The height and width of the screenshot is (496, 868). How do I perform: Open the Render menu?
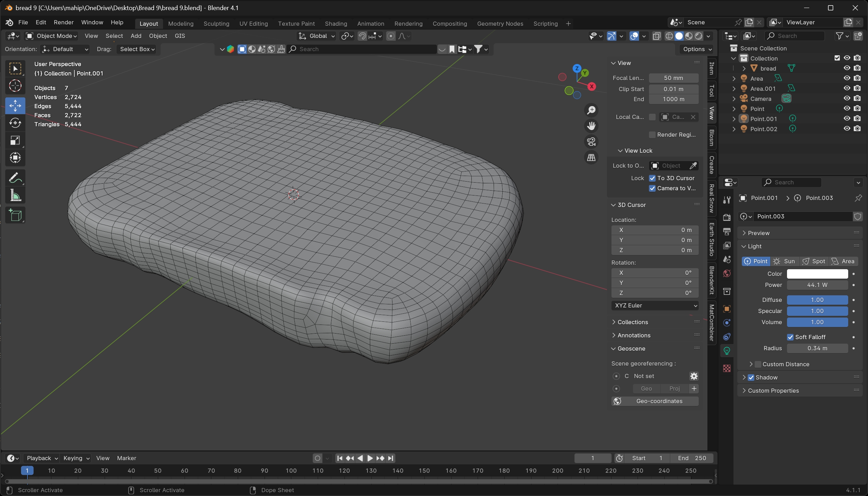(64, 22)
